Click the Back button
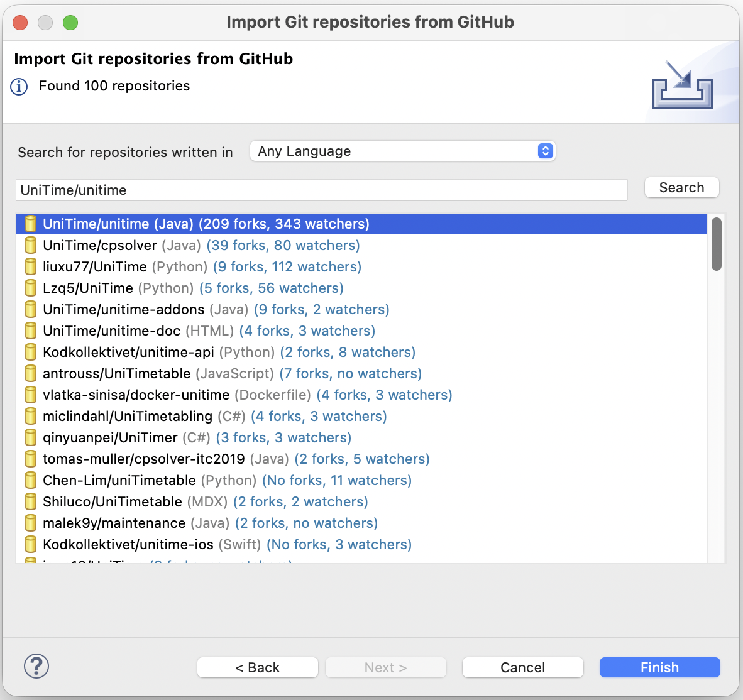This screenshot has width=743, height=700. [257, 667]
